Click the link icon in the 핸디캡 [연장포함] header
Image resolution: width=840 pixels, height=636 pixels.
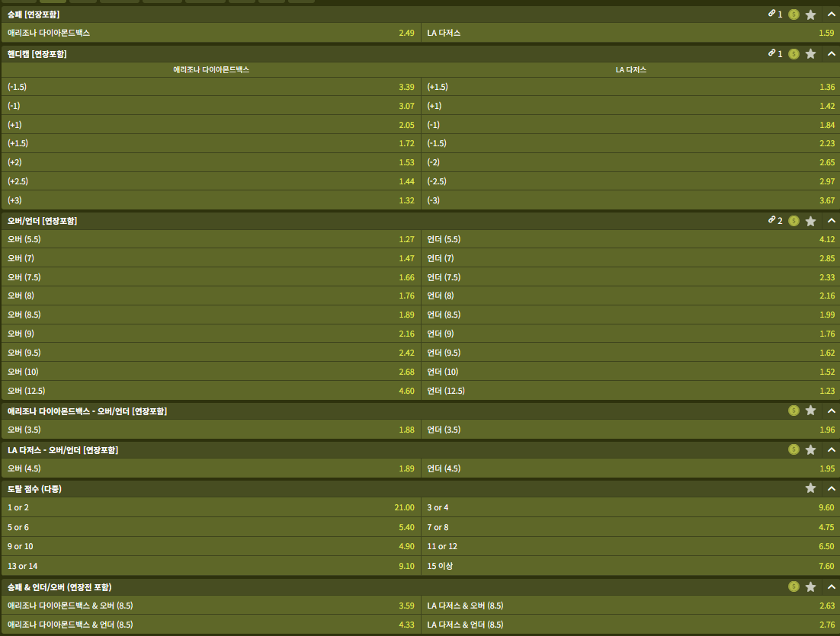coord(771,53)
